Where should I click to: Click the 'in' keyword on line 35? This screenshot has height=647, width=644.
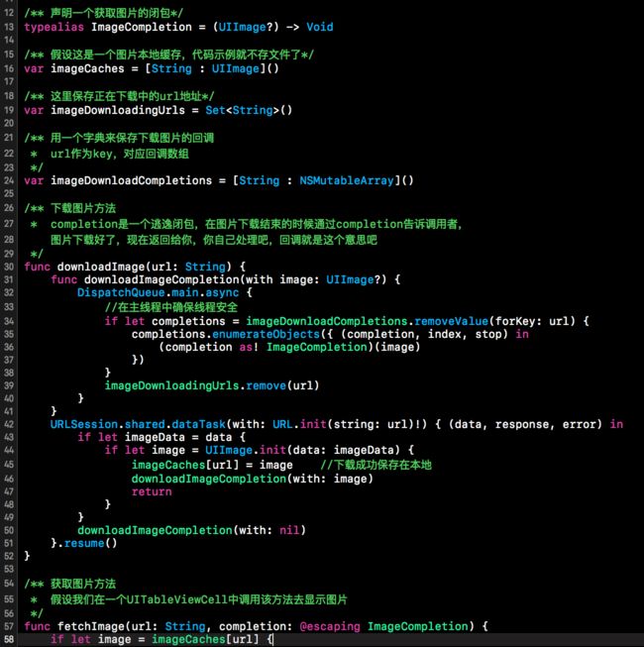[x=522, y=334]
